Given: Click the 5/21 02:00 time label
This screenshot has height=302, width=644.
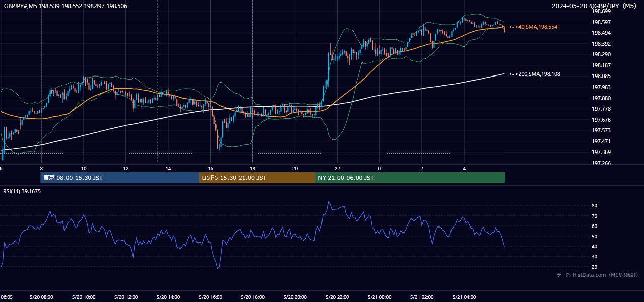Looking at the screenshot, I should (x=422, y=297).
